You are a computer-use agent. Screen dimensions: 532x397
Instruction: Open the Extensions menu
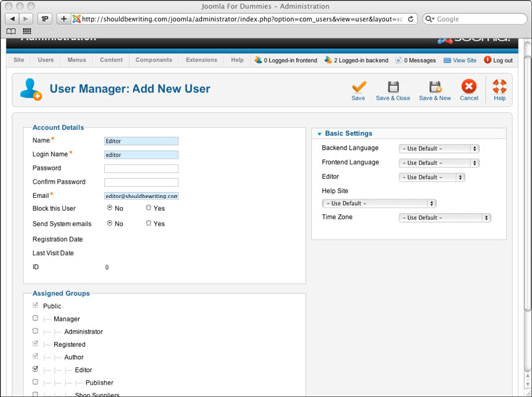201,60
